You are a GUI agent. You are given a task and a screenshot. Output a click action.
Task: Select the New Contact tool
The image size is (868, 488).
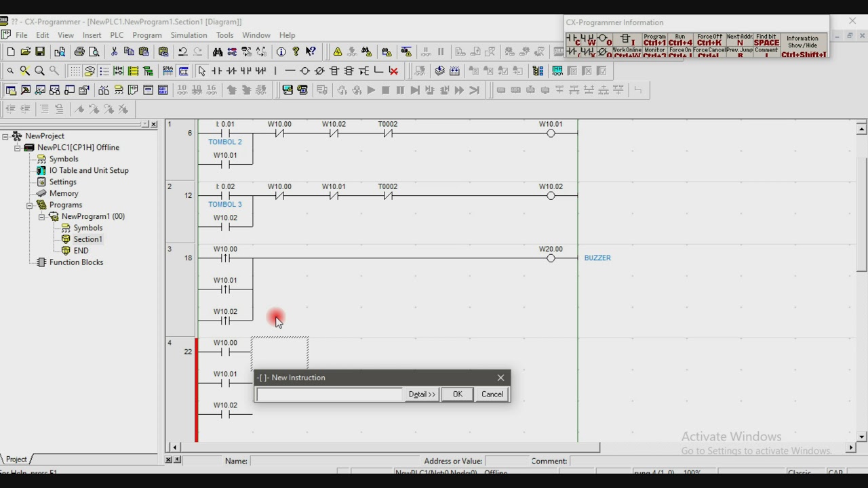[216, 70]
